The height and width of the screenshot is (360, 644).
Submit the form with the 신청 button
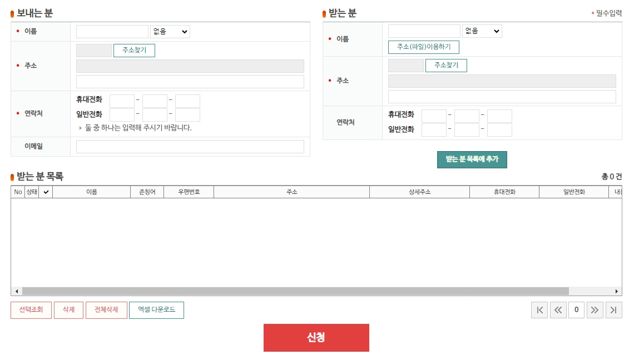(316, 337)
